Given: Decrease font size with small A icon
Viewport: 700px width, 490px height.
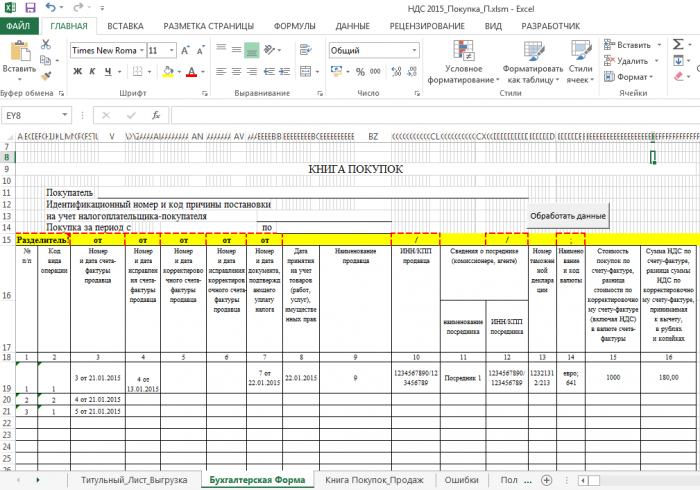Looking at the screenshot, I should pyautogui.click(x=200, y=50).
